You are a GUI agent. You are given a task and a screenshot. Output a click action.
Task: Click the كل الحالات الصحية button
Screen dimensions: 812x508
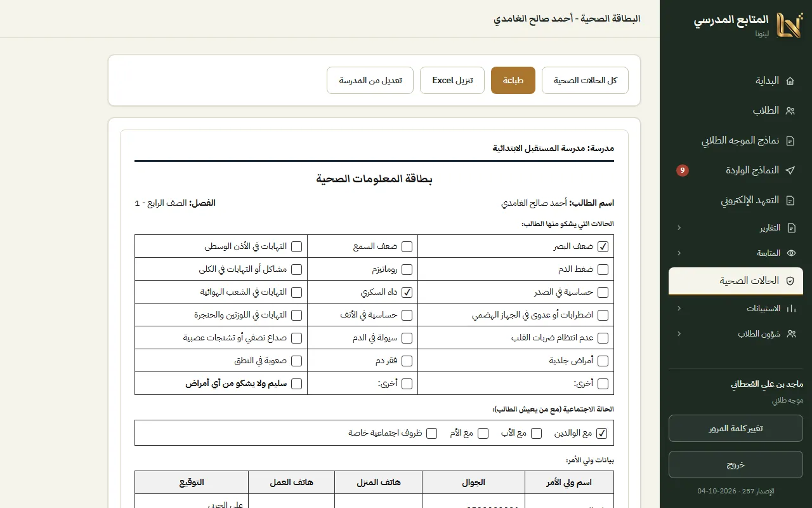[585, 81]
